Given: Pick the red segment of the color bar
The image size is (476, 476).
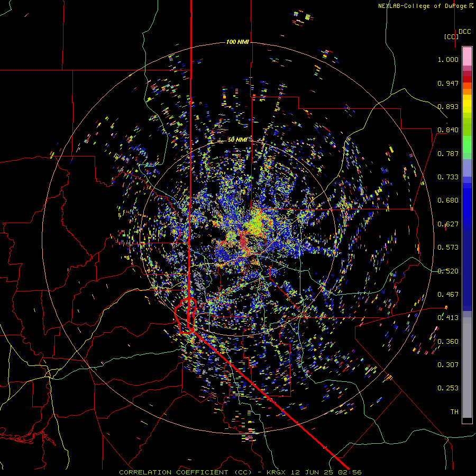Looking at the screenshot, I should (x=467, y=79).
